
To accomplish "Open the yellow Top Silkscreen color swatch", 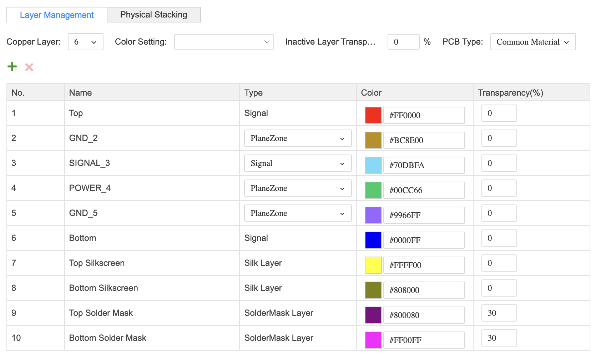I will click(x=373, y=265).
